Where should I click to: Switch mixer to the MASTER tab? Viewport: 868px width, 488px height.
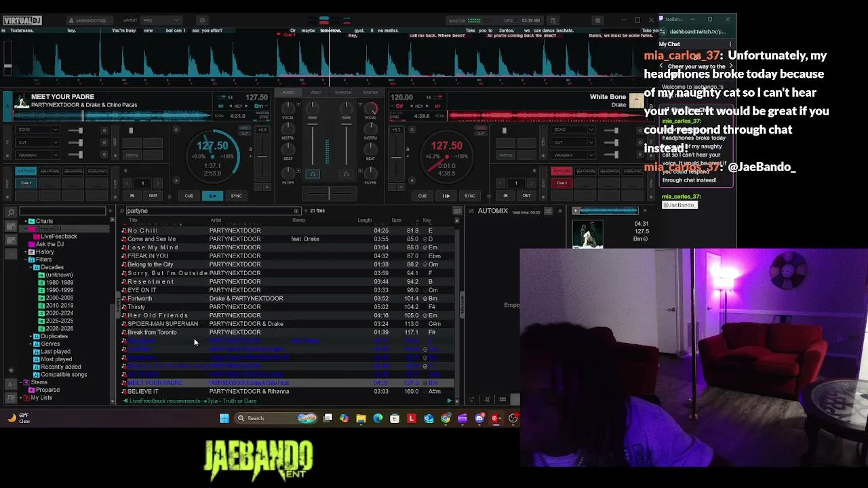coord(370,92)
